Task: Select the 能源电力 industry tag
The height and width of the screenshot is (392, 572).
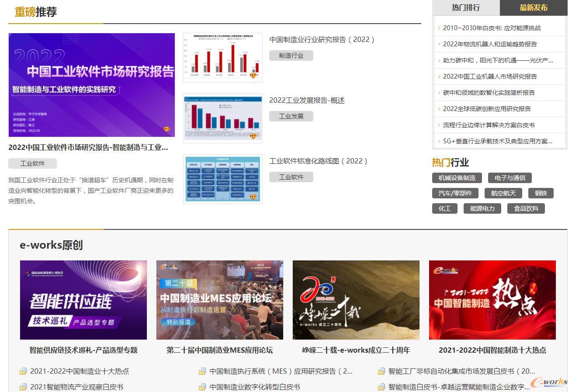Action: click(482, 208)
